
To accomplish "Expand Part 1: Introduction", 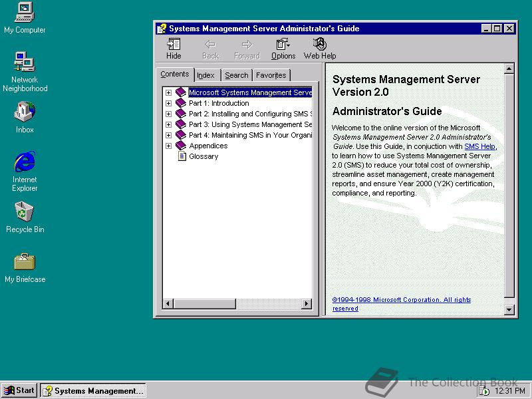I will tap(168, 103).
